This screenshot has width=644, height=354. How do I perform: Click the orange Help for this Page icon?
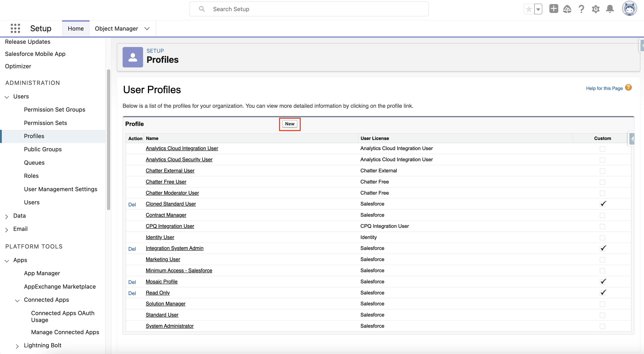[x=628, y=87]
